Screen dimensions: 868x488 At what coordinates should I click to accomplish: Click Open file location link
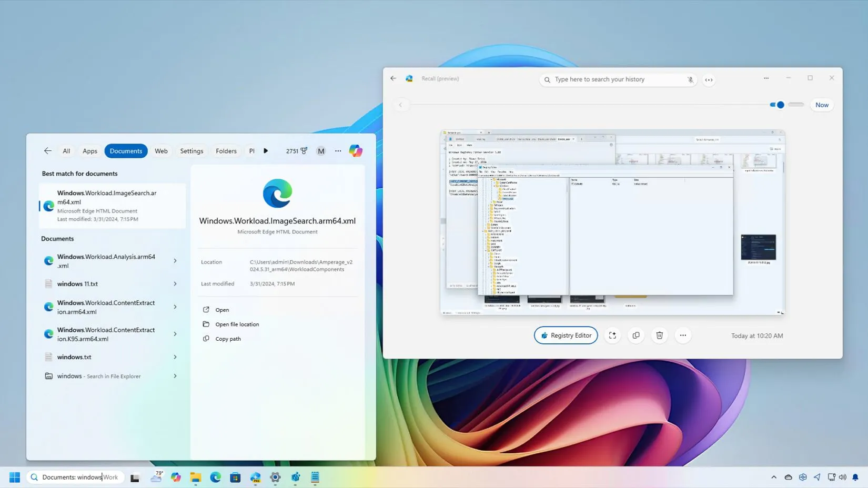237,324
